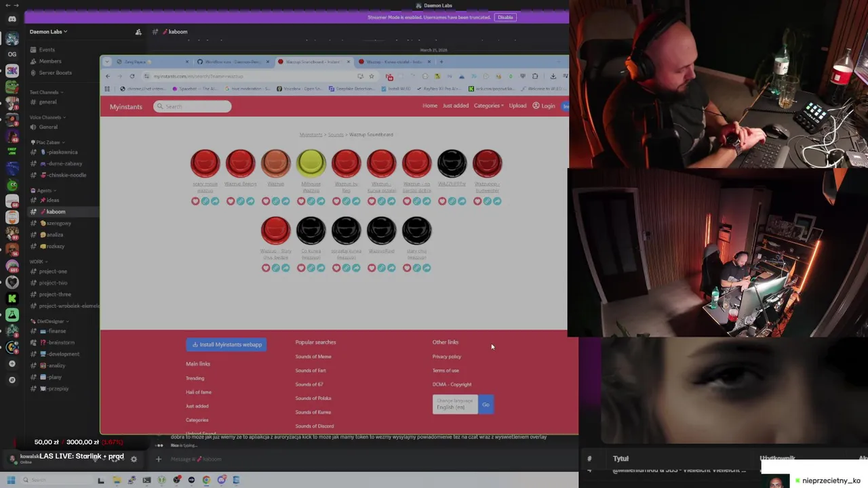Viewport: 868px width, 488px height.
Task: Play the black "Co kurwa (wazzup)" button
Action: (311, 230)
